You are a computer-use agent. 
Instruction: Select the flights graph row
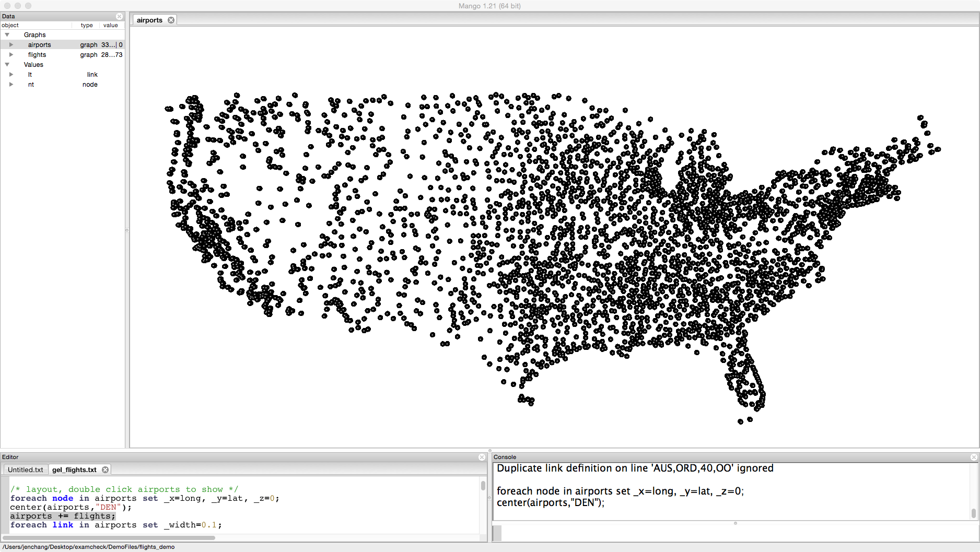(37, 55)
